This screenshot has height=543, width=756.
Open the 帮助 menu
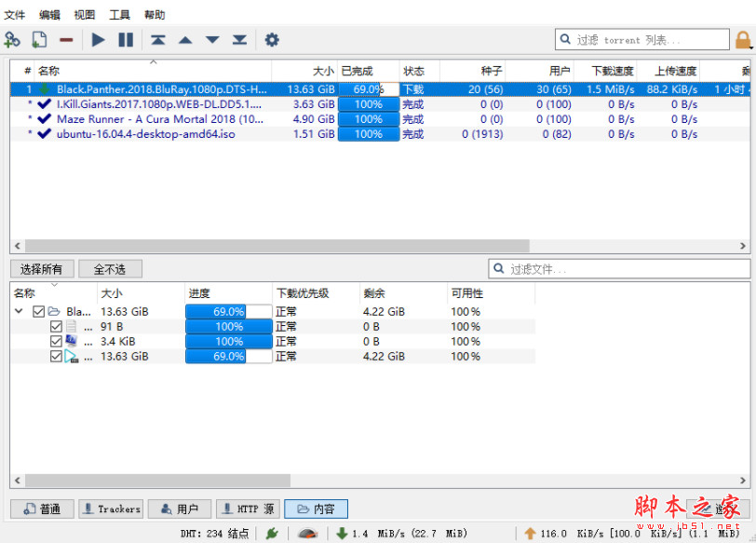155,15
